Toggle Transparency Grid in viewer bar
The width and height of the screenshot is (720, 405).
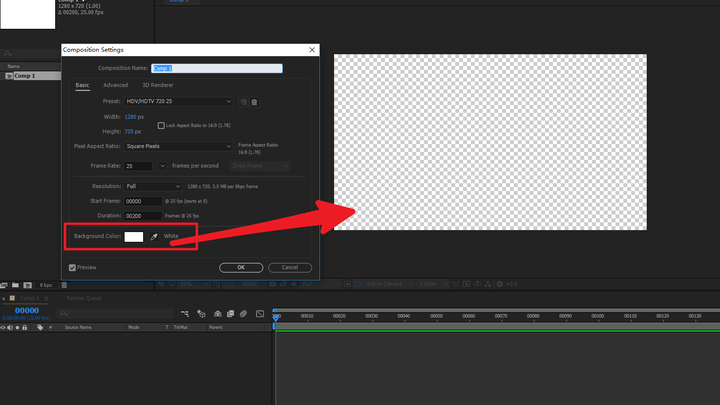pos(358,284)
